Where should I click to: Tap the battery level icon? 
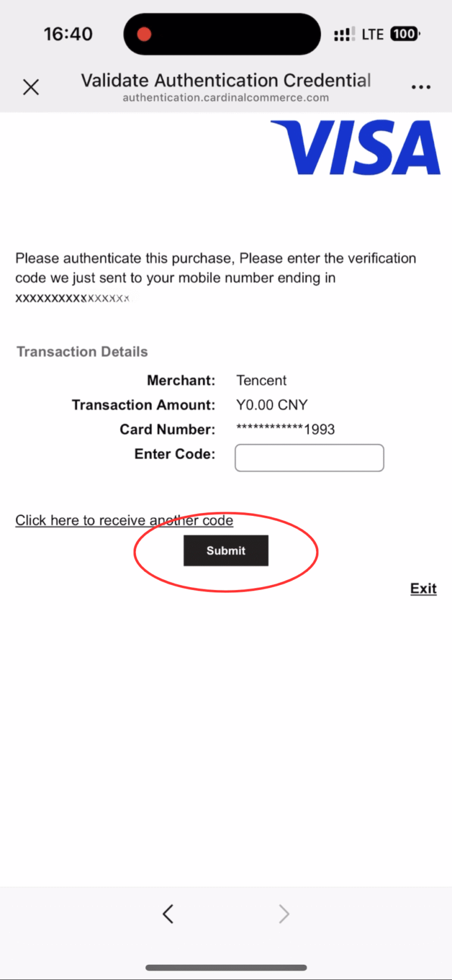[405, 34]
